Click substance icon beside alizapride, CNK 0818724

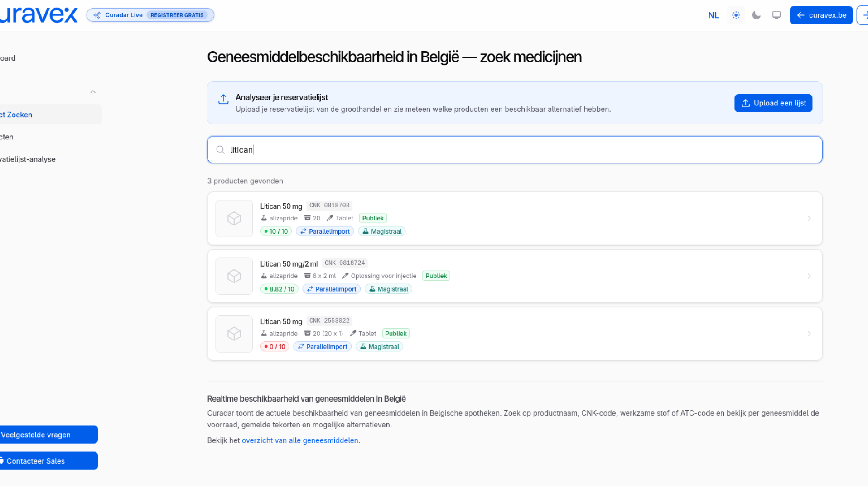264,276
